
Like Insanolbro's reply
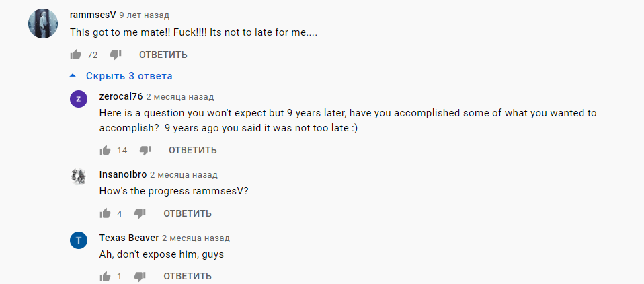pyautogui.click(x=106, y=213)
